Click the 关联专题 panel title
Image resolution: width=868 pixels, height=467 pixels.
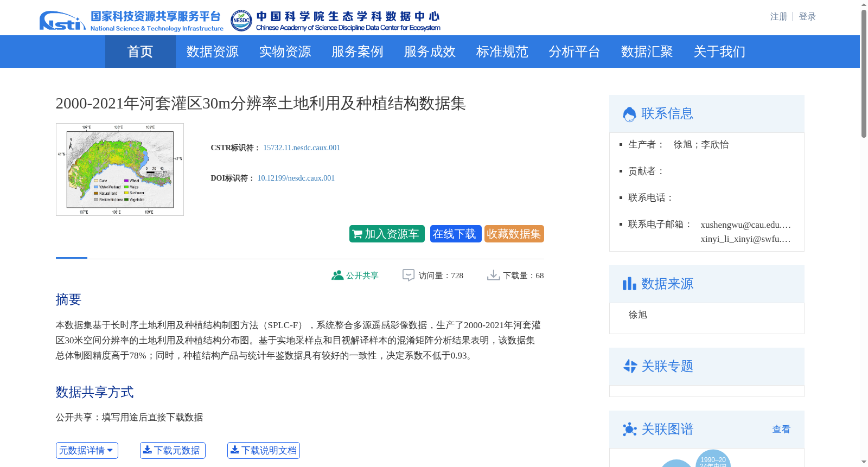[x=667, y=366]
